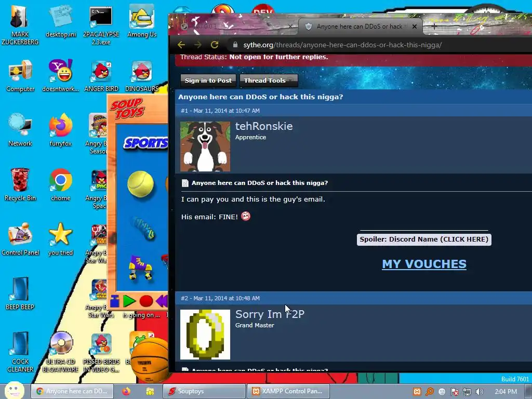Viewport: 532px width, 399px height.
Task: Close the 'Anyone here can DDoS' tab
Action: tap(414, 26)
